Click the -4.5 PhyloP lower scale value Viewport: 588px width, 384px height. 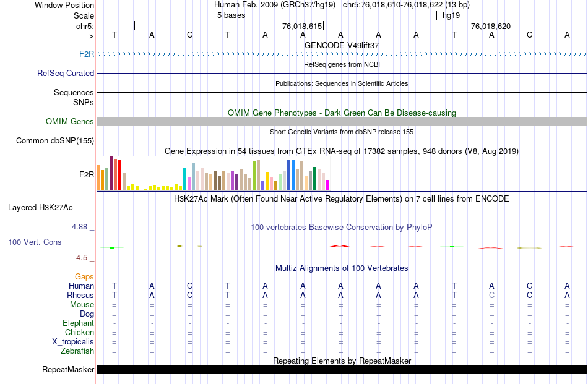pos(80,258)
